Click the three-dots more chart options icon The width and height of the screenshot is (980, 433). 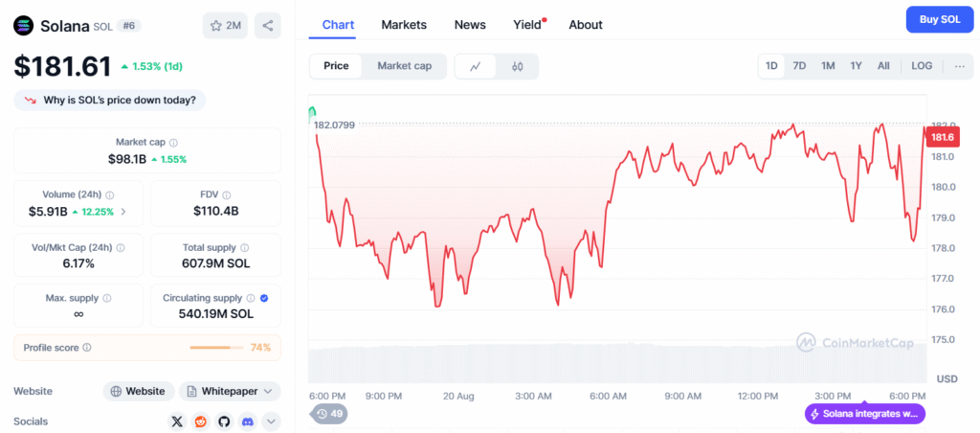(960, 66)
